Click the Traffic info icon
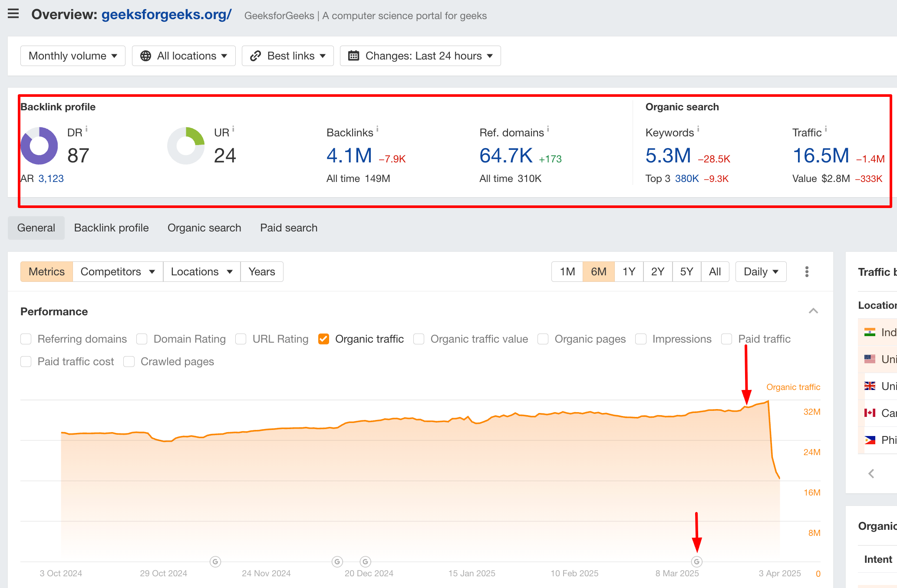 (x=826, y=129)
